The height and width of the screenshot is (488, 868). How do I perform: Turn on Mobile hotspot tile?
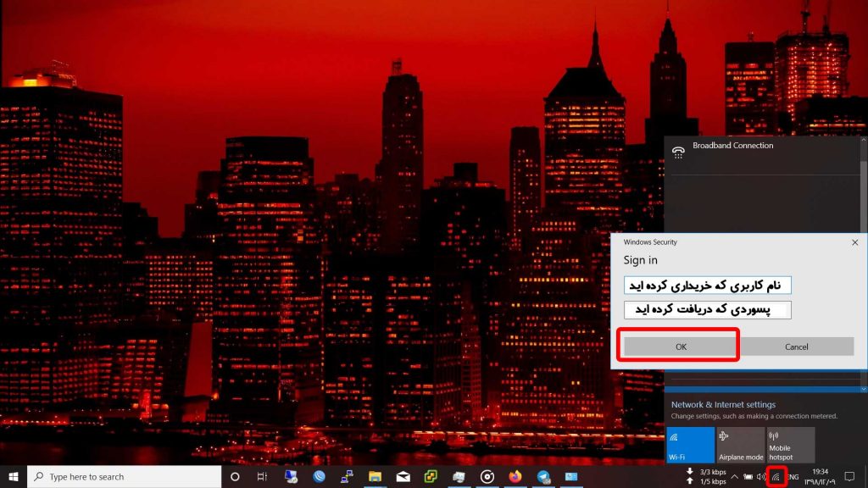tap(790, 445)
